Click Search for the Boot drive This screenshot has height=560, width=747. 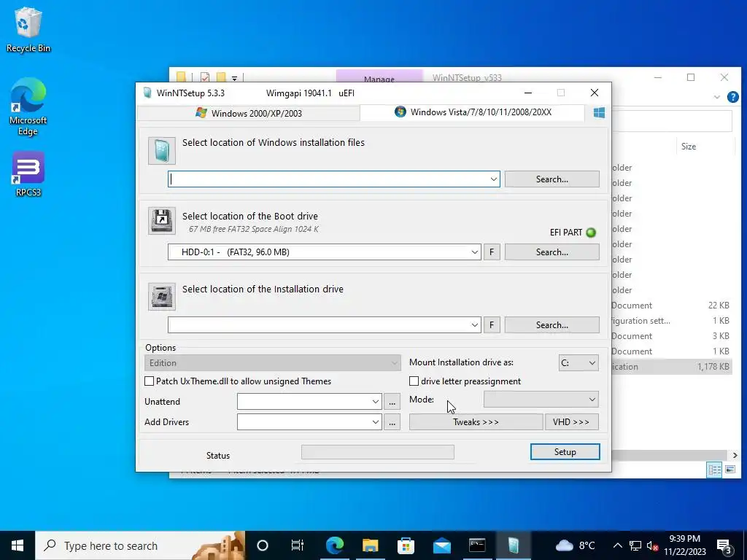coord(551,252)
